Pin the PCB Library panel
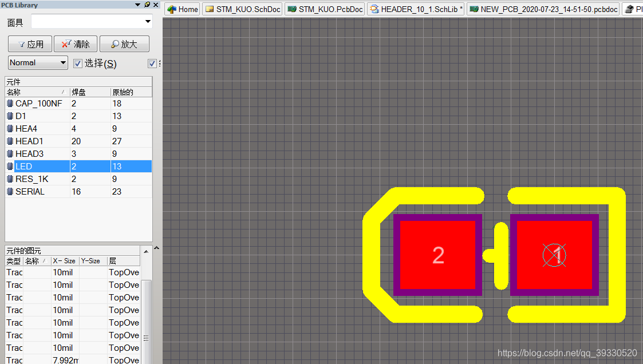Screen dimensions: 643x364 point(147,5)
